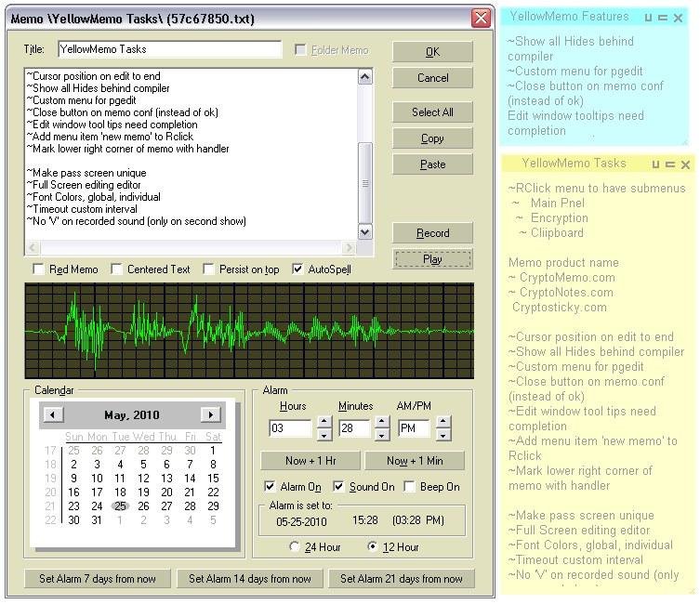This screenshot has width=700, height=604.
Task: Close the YellowMemo Features sticky note
Action: pyautogui.click(x=678, y=18)
